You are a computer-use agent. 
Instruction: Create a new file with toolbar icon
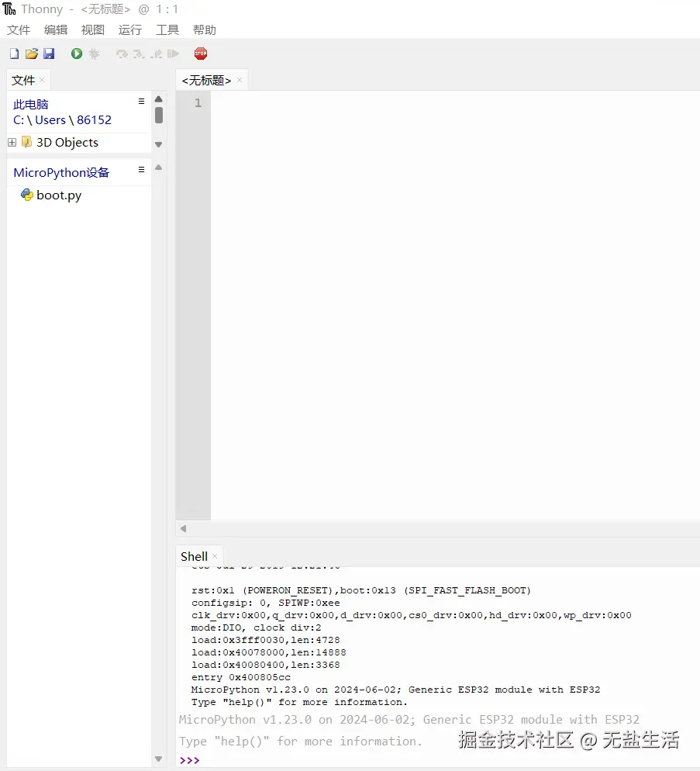[14, 54]
